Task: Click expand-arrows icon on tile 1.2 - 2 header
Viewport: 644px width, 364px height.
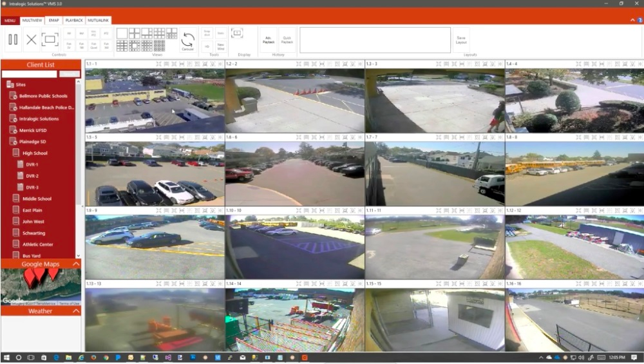Action: point(299,64)
